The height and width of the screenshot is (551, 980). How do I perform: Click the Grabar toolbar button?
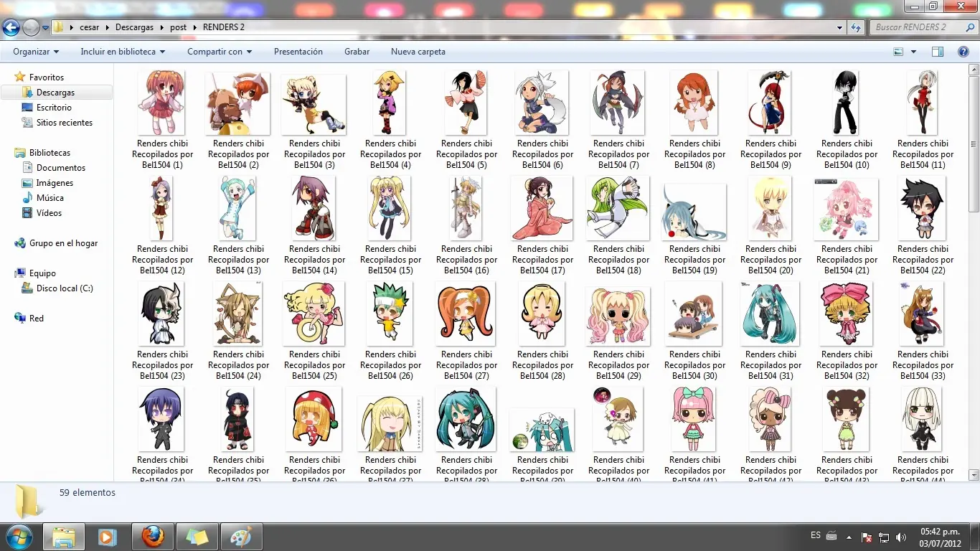click(x=357, y=52)
